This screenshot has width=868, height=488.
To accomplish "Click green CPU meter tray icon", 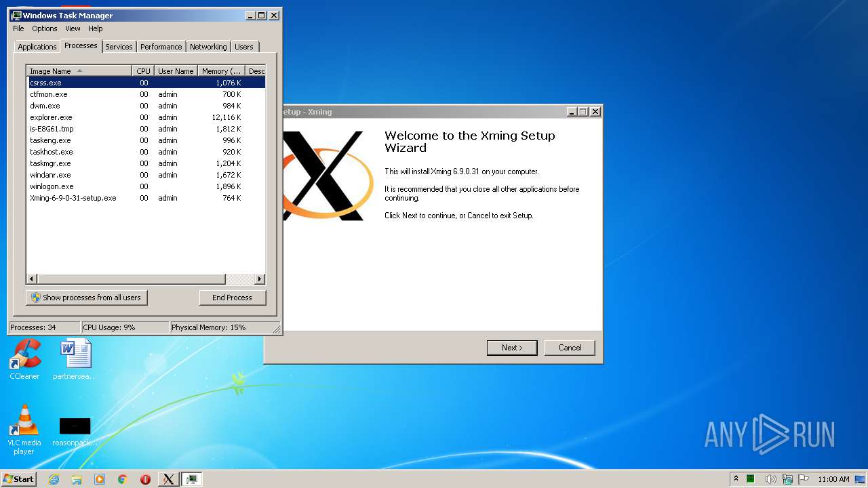I will point(751,479).
